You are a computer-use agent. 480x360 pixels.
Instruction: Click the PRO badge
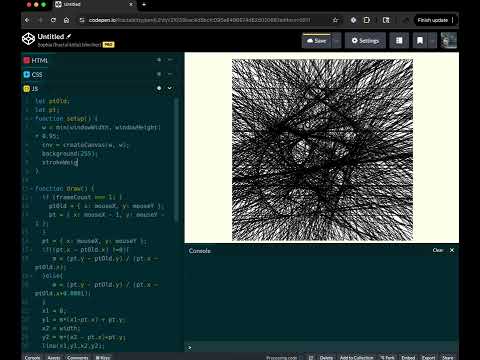click(x=108, y=45)
